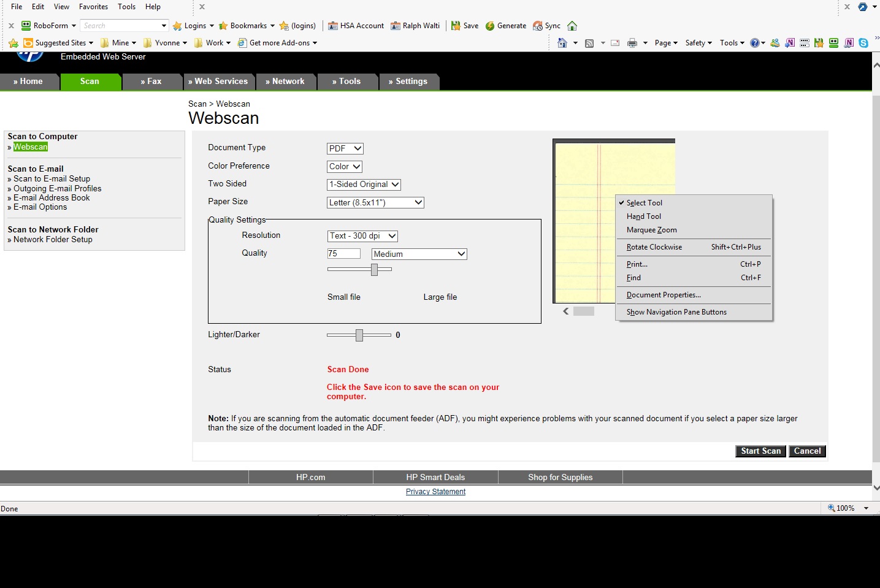Select the checked Select Tool menu entry
The height and width of the screenshot is (588, 880).
pyautogui.click(x=644, y=203)
